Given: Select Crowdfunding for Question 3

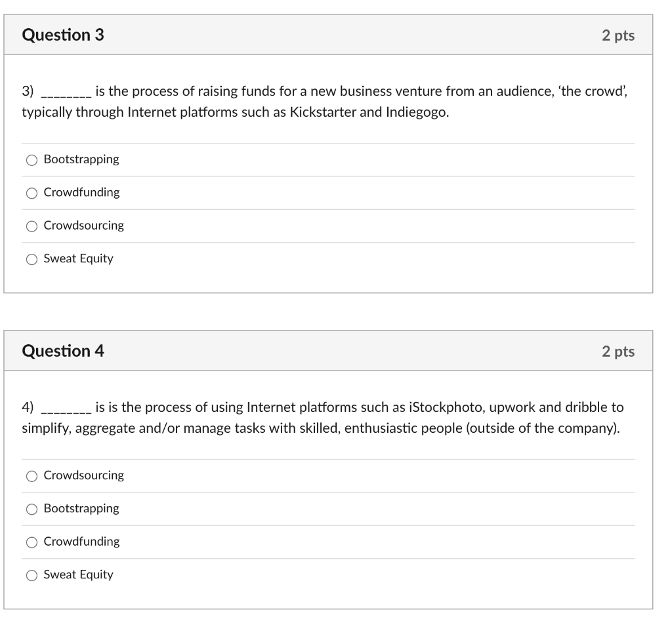Looking at the screenshot, I should tap(31, 192).
